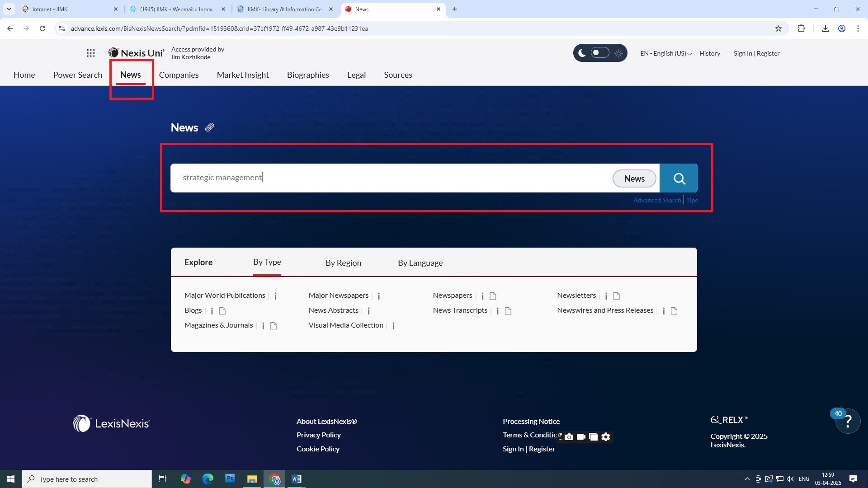This screenshot has height=488, width=868.
Task: Click the paperclip link icon beside News heading
Action: coord(209,127)
